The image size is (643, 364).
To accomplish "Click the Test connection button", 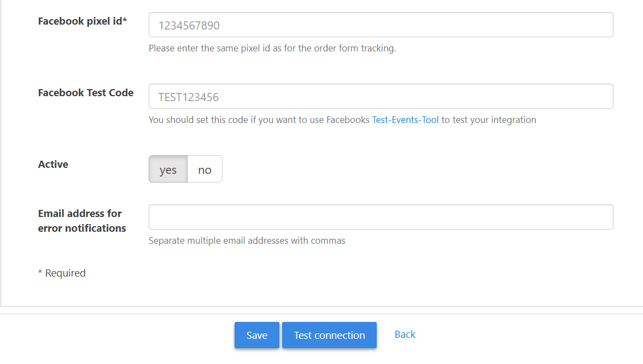I will point(329,335).
